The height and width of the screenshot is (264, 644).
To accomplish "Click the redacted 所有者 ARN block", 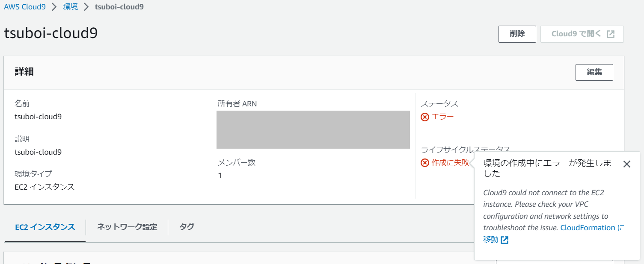I will (x=313, y=129).
